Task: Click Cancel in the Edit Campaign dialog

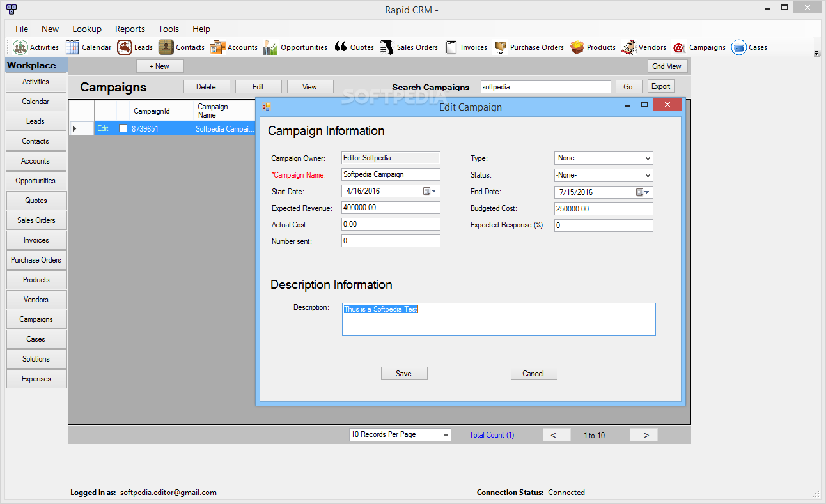Action: [x=534, y=374]
